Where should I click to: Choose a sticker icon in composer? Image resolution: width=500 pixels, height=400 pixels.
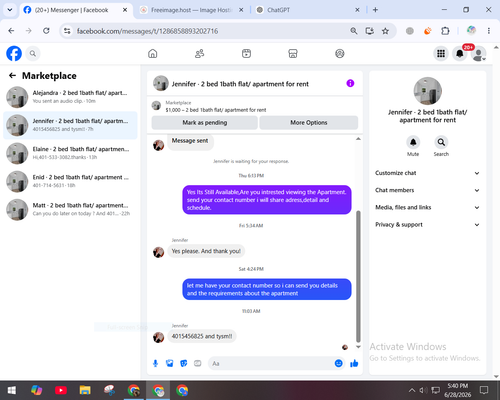point(184,363)
